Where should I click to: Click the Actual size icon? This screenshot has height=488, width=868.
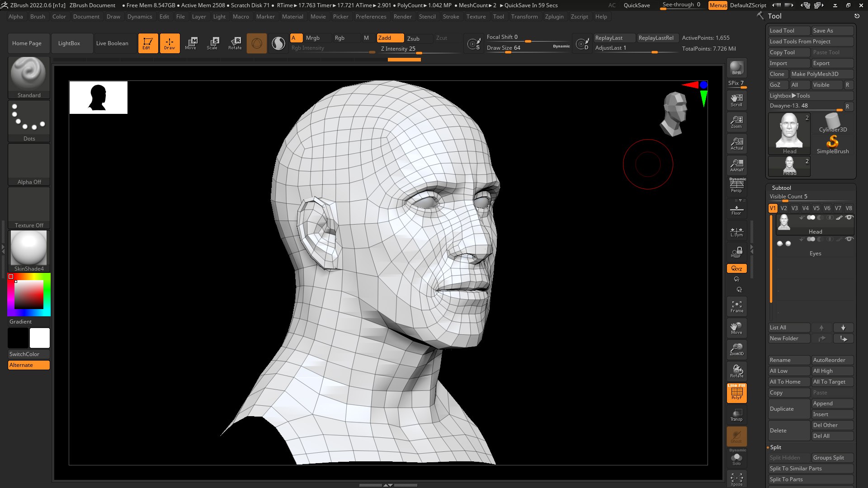point(736,144)
